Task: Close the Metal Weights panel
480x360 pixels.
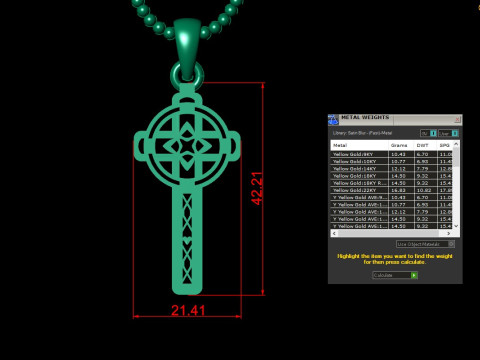Action: click(x=457, y=119)
